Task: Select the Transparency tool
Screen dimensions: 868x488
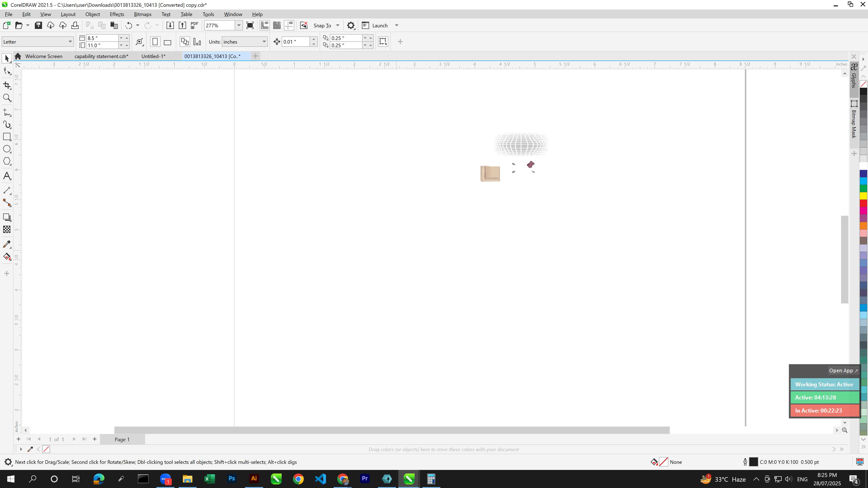Action: pyautogui.click(x=7, y=229)
